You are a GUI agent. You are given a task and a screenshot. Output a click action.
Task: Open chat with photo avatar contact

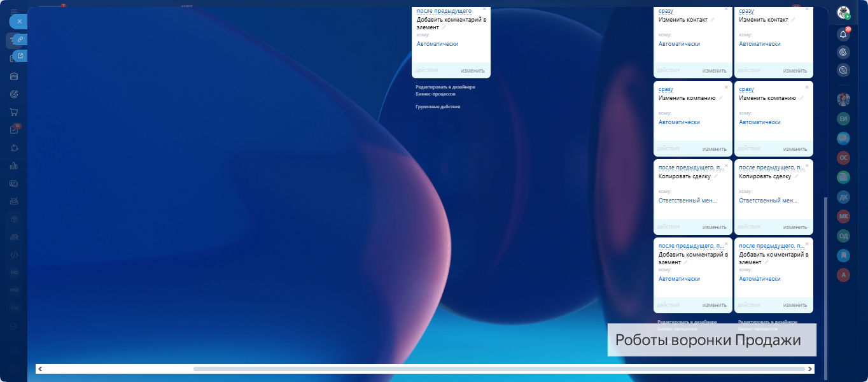pos(844,99)
